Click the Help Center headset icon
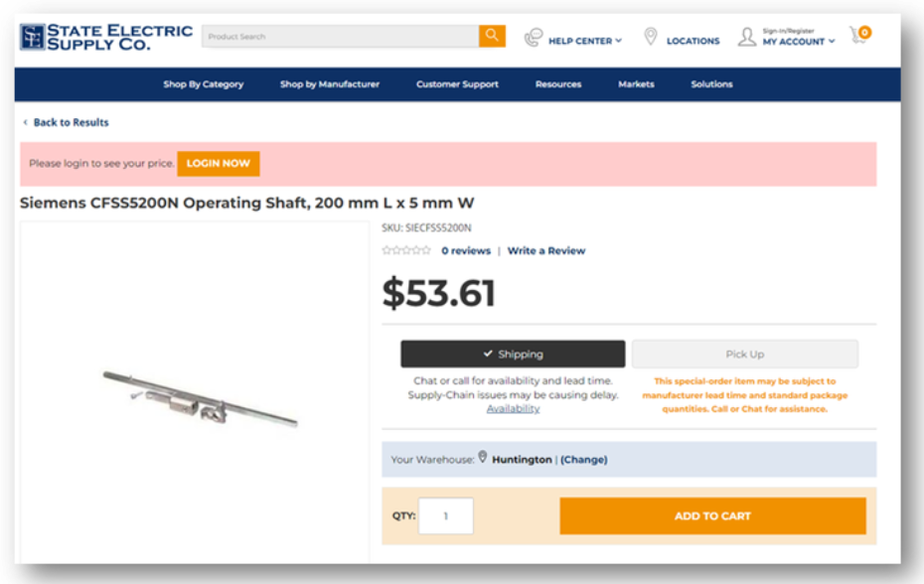The image size is (924, 584). [x=534, y=38]
